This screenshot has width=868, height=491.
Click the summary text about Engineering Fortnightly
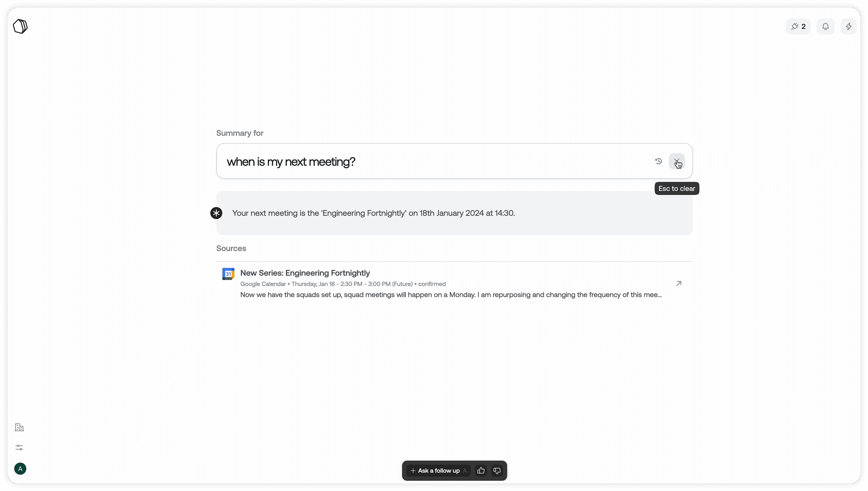point(374,213)
